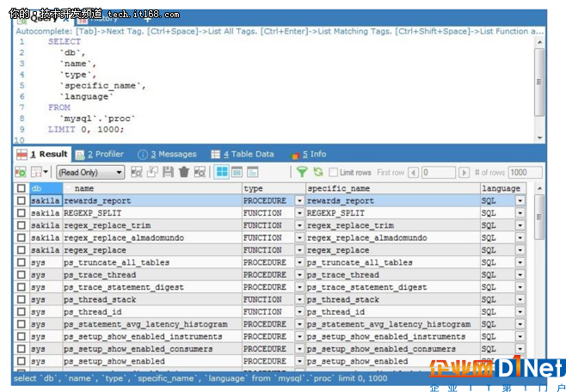Open the language dropdown for ps_statement_avg_latency_histogram row
This screenshot has height=392, width=566.
click(x=520, y=324)
